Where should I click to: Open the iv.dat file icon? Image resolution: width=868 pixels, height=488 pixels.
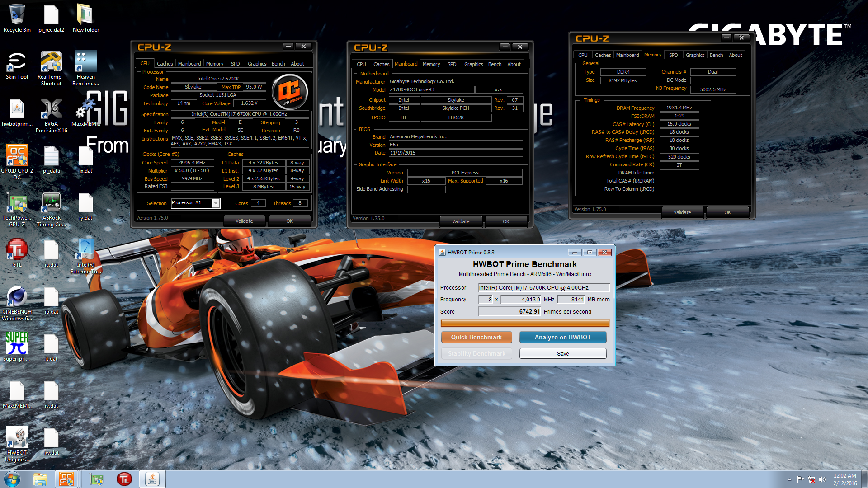(x=51, y=394)
